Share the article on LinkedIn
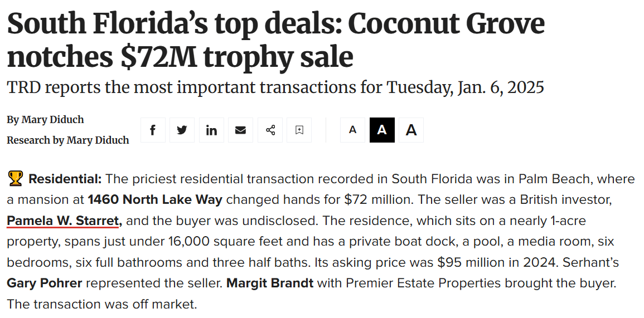Viewport: 644px width, 318px height. point(211,130)
